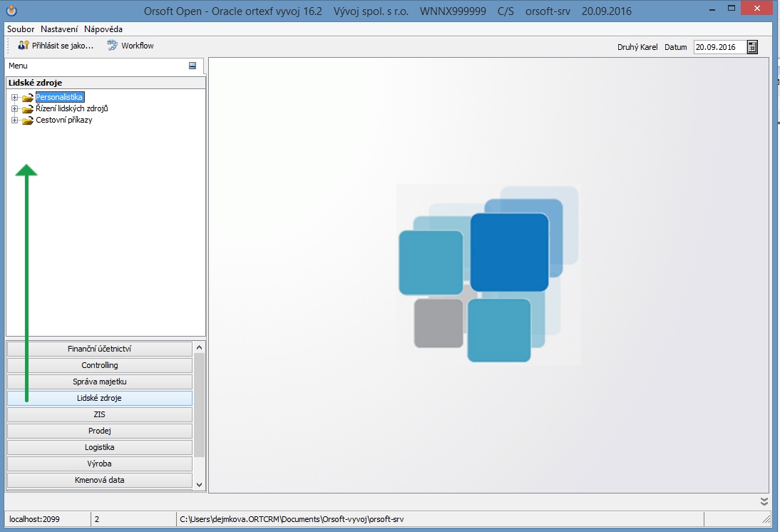
Task: Open the Logistika module
Action: pos(99,447)
